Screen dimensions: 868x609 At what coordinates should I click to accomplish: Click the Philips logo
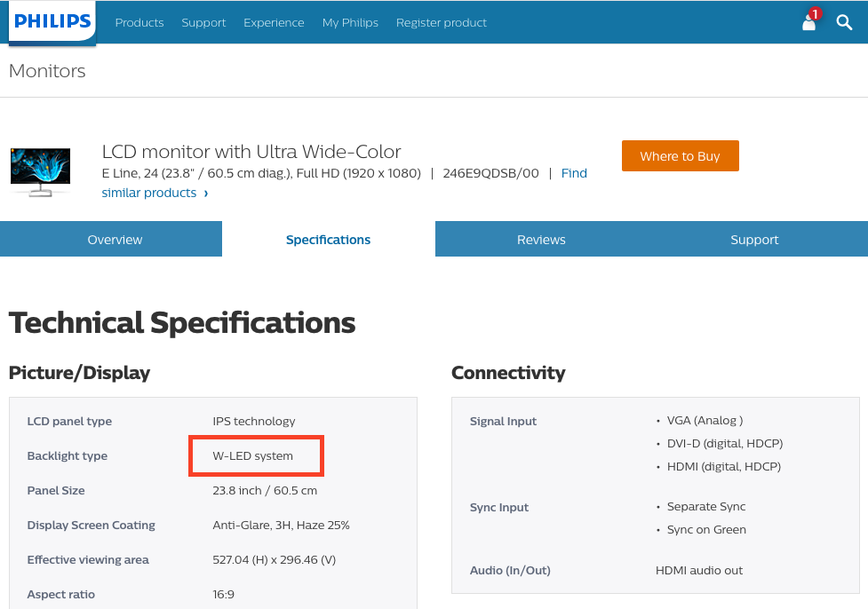52,21
